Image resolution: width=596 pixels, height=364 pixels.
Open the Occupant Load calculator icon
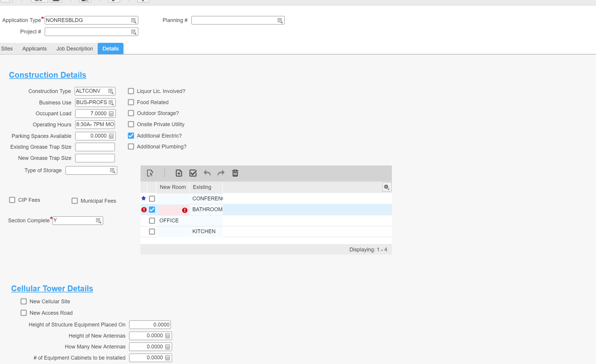pos(111,114)
